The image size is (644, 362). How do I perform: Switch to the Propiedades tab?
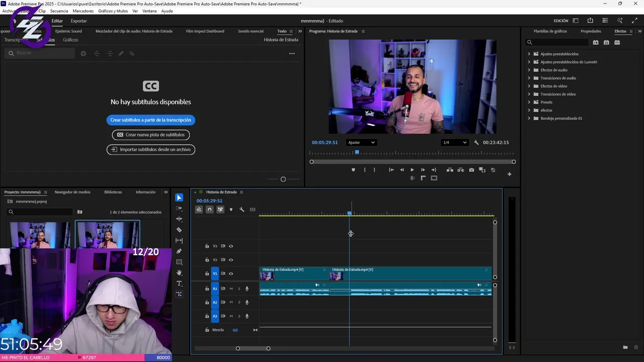pos(591,31)
